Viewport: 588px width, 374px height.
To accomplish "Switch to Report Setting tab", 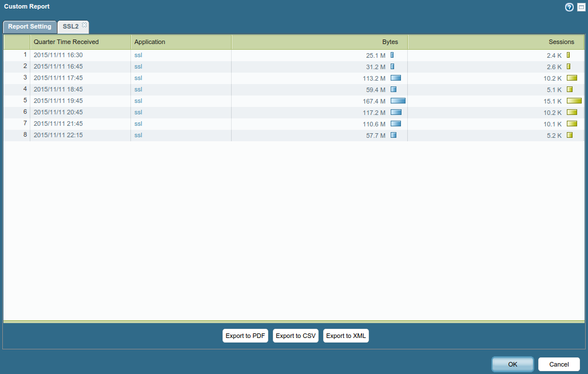I will click(x=30, y=27).
